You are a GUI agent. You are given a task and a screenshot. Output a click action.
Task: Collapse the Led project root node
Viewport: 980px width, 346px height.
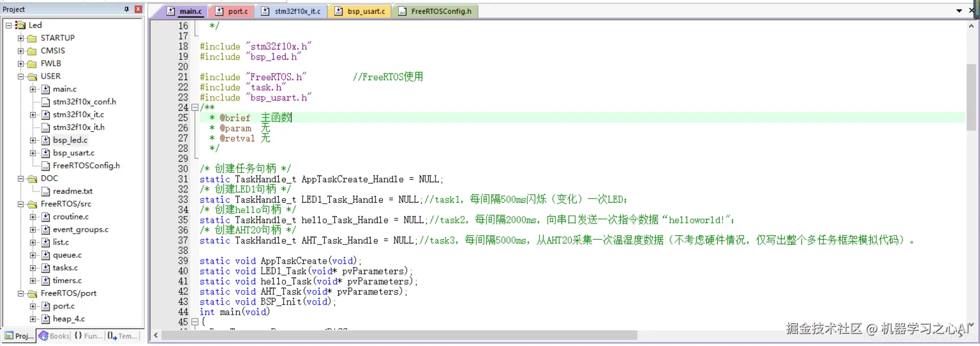point(9,25)
